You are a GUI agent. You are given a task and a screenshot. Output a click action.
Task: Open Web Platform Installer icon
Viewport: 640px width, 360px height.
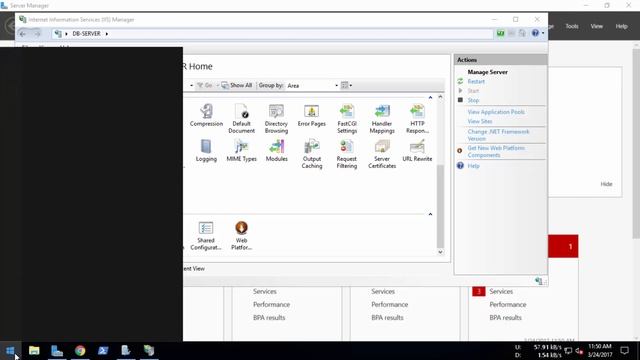coord(241,236)
